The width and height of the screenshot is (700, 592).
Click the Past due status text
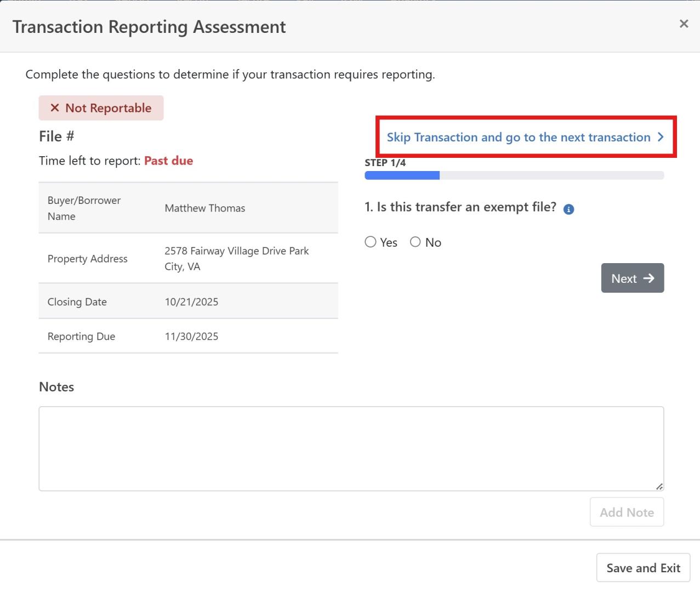pos(168,161)
